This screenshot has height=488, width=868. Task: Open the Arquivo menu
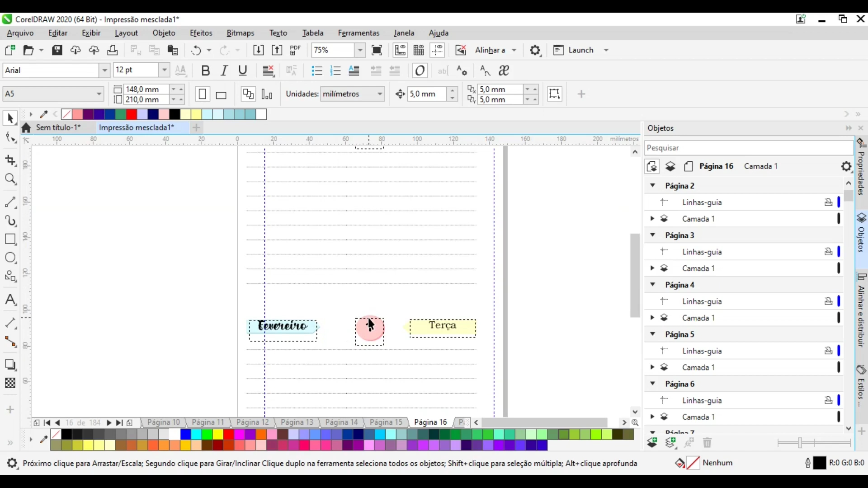click(x=20, y=33)
